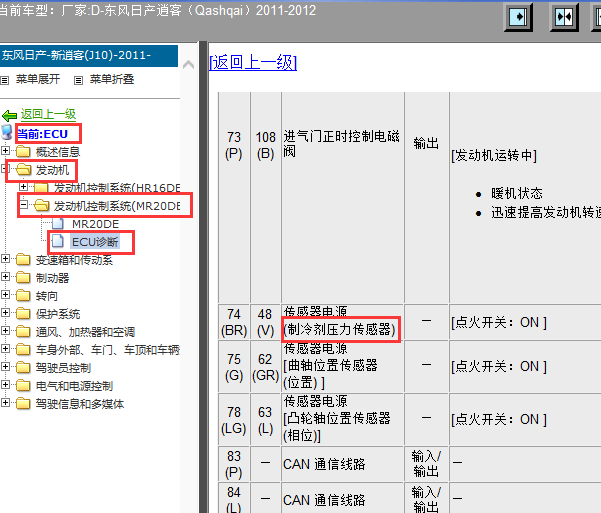601x513 pixels.
Task: Expand the 保护系统 tree node
Action: [5, 312]
